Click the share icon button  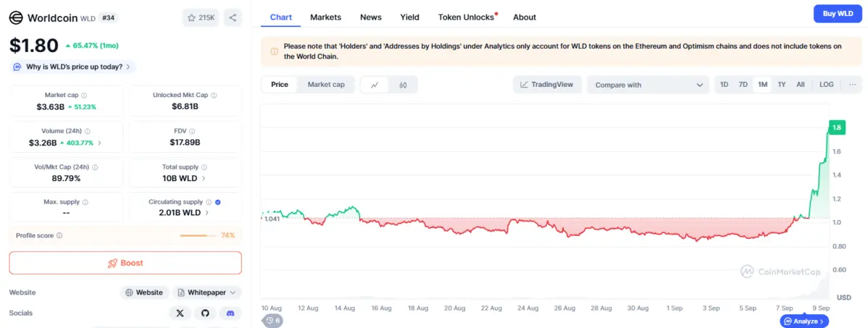click(x=233, y=17)
